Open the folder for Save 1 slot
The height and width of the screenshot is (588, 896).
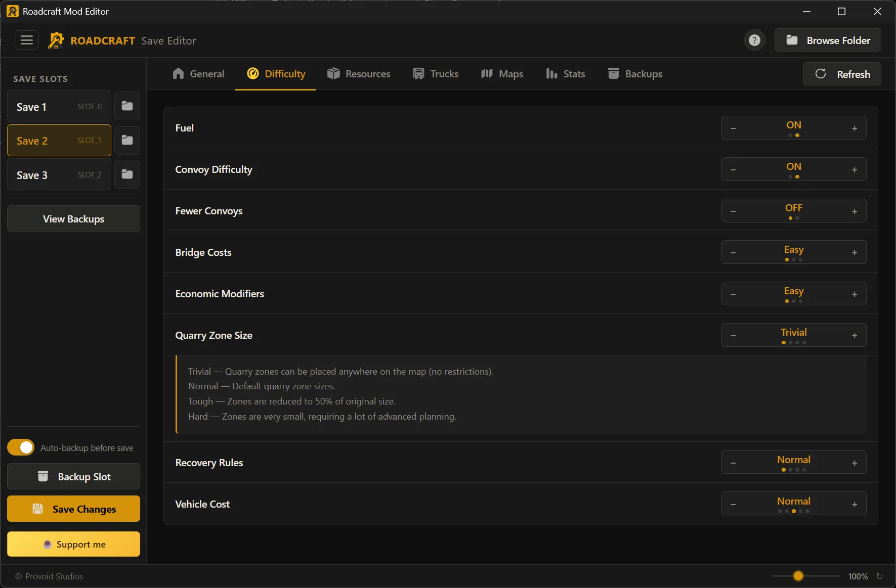[x=127, y=106]
